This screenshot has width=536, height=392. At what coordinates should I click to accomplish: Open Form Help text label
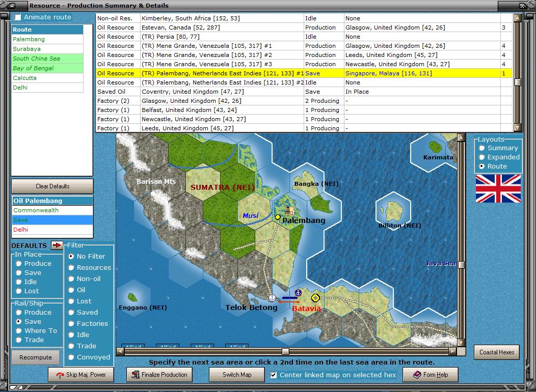436,375
